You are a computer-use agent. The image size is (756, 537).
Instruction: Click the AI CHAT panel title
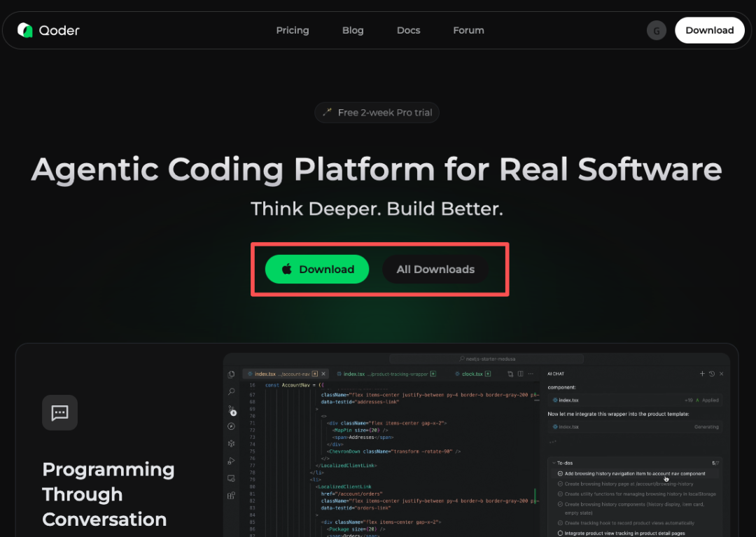point(556,374)
